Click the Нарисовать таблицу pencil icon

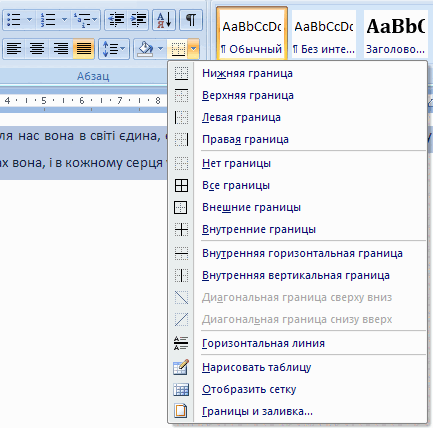click(181, 367)
